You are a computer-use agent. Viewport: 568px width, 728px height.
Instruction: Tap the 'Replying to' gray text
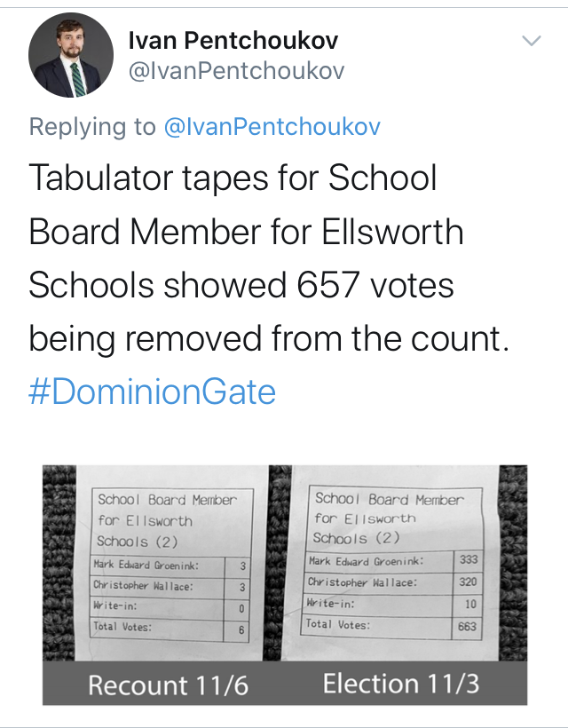click(x=92, y=126)
